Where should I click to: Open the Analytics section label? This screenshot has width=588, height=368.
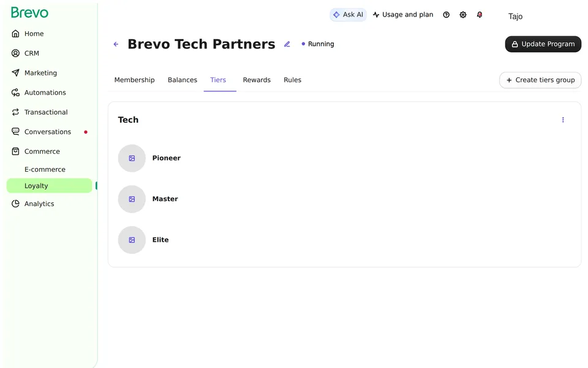39,204
